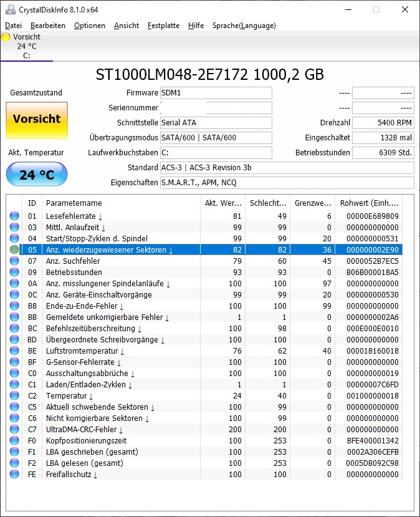Click the Standard field ACS-3 Revision 3b
The width and height of the screenshot is (420, 517).
point(287,168)
